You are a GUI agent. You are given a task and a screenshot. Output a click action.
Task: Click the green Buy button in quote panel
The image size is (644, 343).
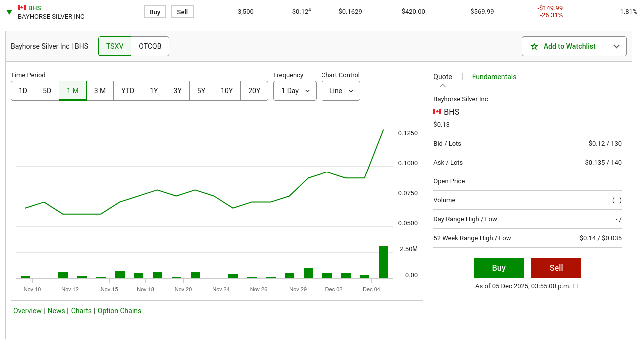coord(499,268)
